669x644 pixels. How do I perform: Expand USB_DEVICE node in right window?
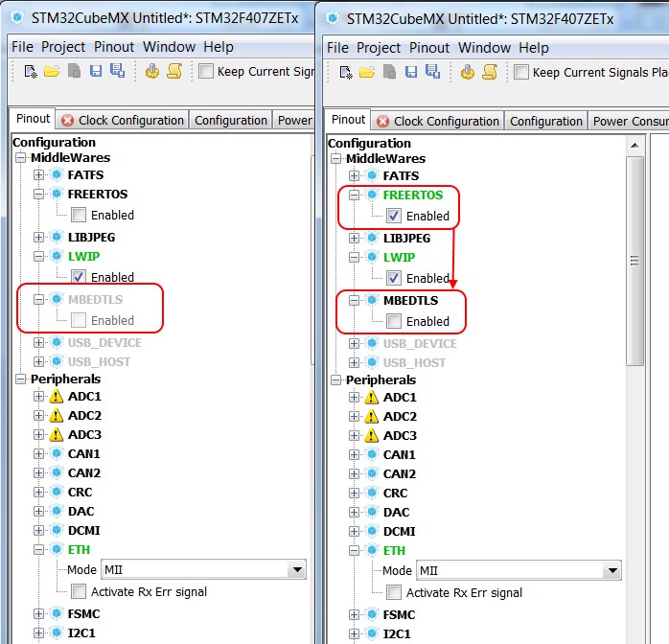click(354, 343)
